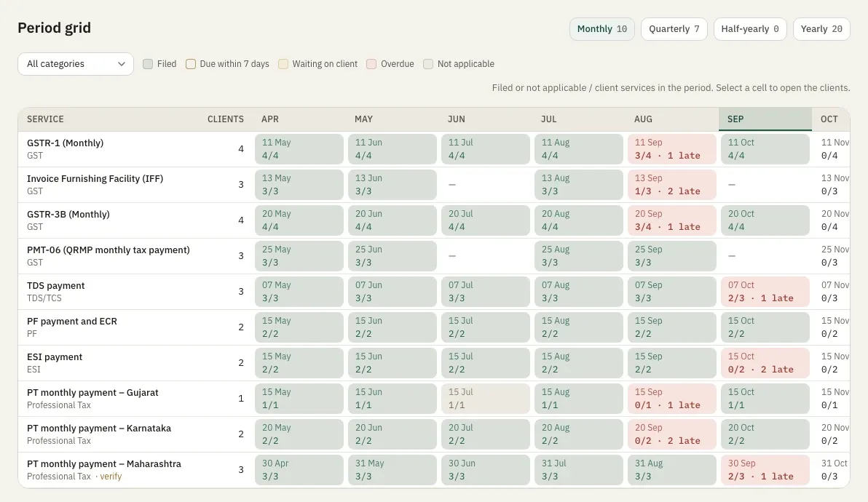Viewport: 868px width, 502px height.
Task: Open GSTR-1 AUG cell 3/4 · 1 late
Action: [x=672, y=149]
